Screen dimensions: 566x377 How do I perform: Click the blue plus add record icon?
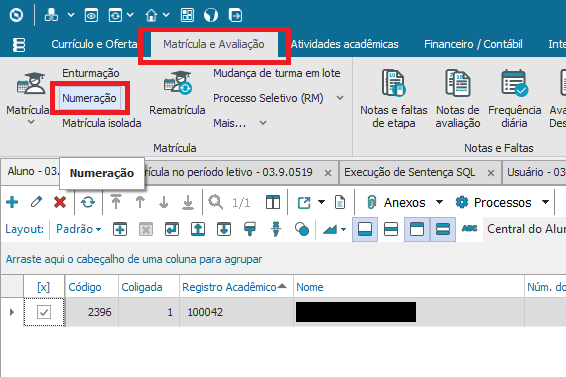tap(12, 202)
